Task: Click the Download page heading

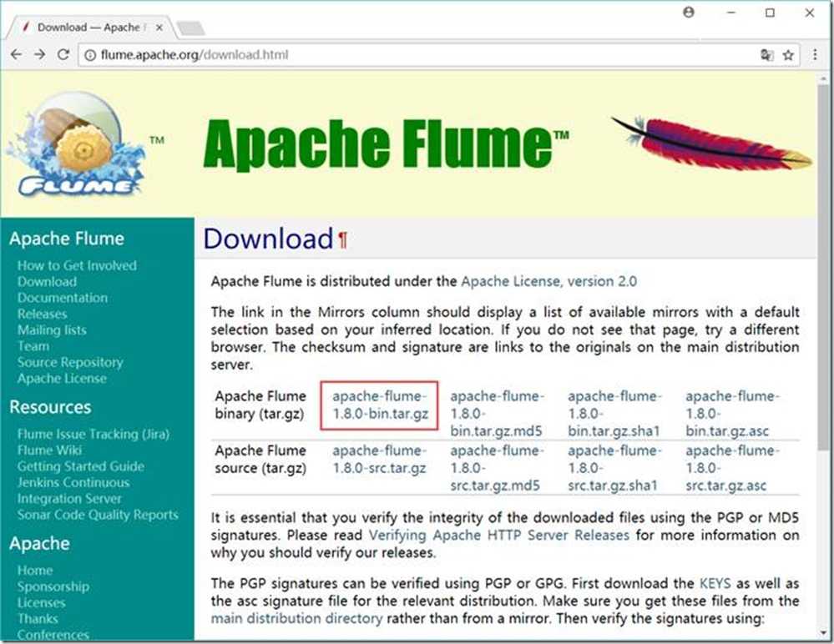Action: point(268,239)
